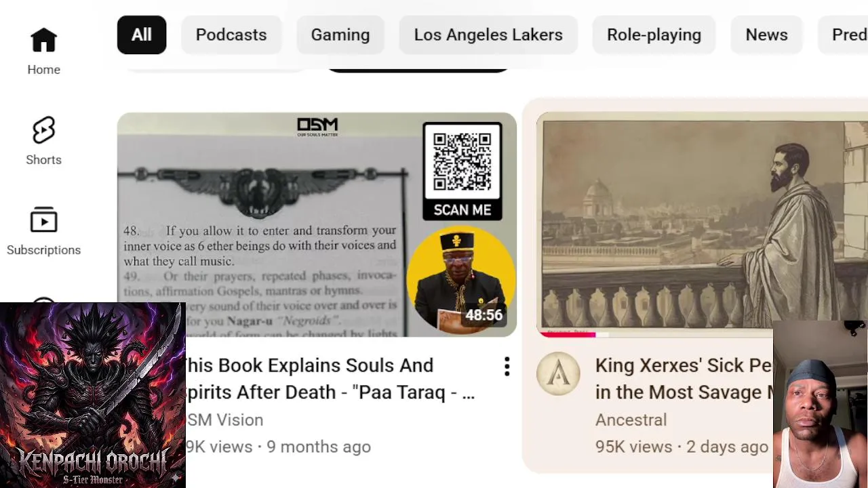Click the Kenpachi Orochi overlay image
Screen dimensions: 868x488
pyautogui.click(x=93, y=395)
